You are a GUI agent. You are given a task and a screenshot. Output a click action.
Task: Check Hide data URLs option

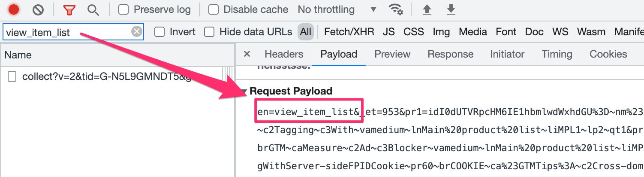(209, 32)
